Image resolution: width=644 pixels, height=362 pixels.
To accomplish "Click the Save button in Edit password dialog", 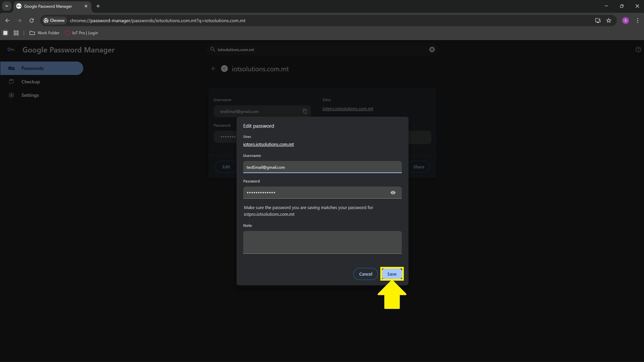I will [392, 274].
